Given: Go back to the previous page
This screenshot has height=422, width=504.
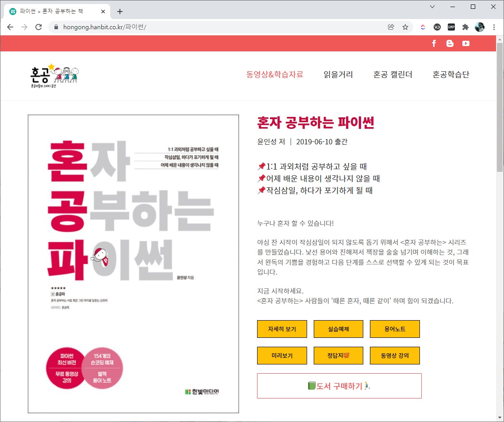Looking at the screenshot, I should coord(10,27).
